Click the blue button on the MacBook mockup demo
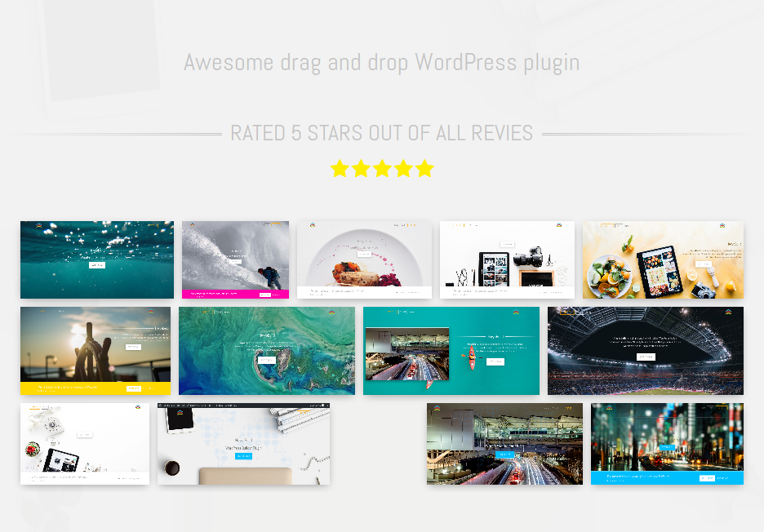The image size is (764, 532). point(243,458)
